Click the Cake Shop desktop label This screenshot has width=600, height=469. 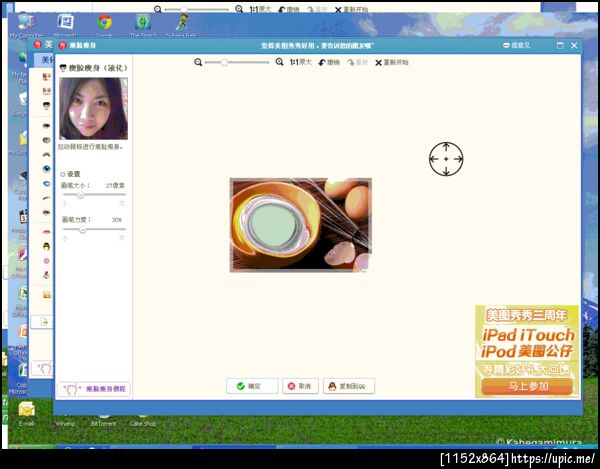[x=143, y=424]
